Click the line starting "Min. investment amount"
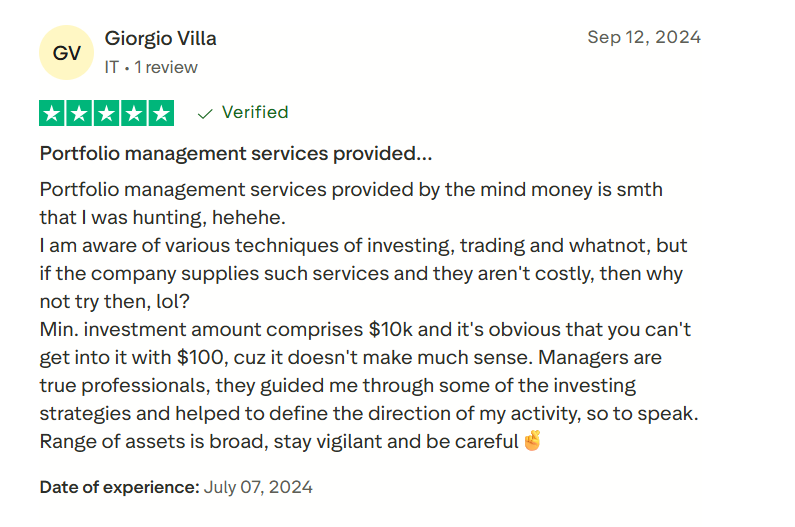Image resolution: width=795 pixels, height=527 pixels. coord(365,329)
